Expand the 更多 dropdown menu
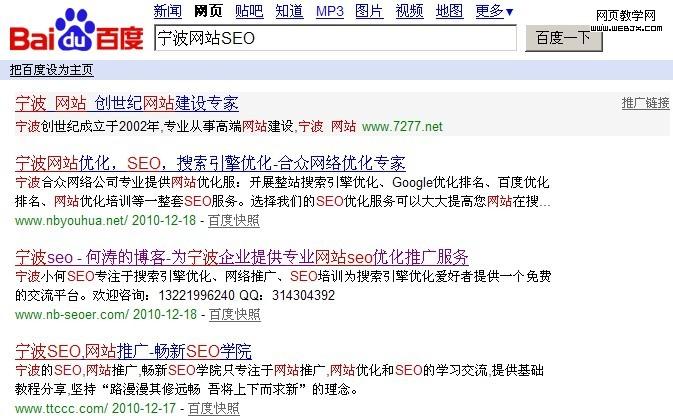Screen dimensions: 673x416 (x=494, y=12)
